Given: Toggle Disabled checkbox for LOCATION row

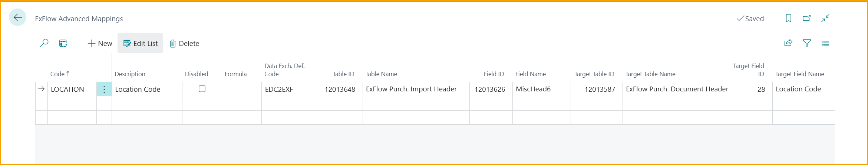Looking at the screenshot, I should click(202, 89).
